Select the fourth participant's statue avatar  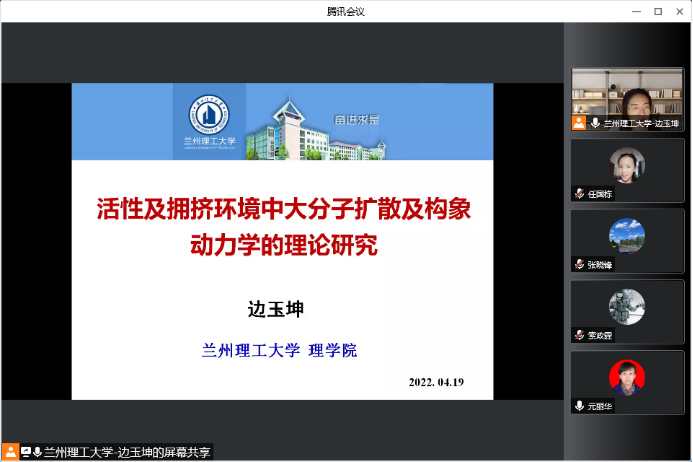coord(627,306)
